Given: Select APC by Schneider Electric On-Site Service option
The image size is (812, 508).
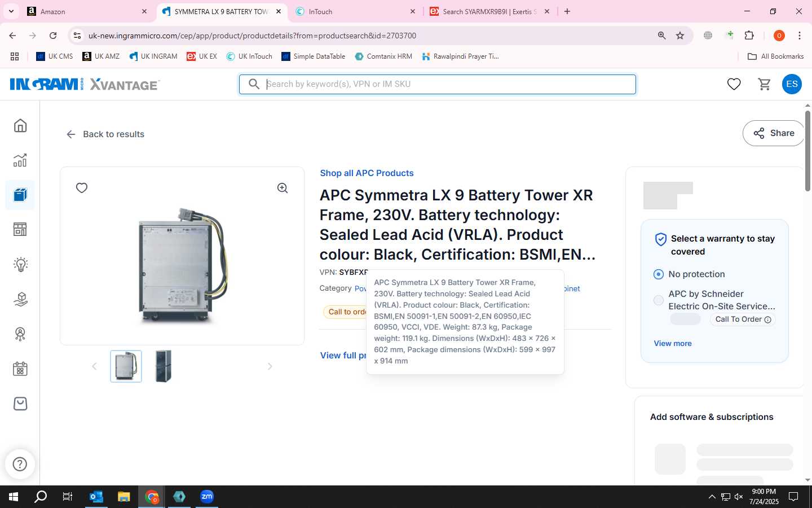Looking at the screenshot, I should tap(658, 300).
